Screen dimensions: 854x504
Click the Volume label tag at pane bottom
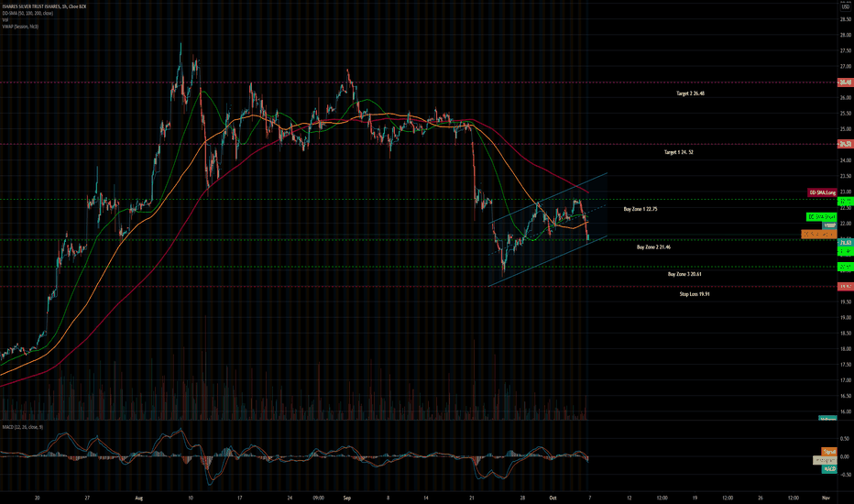[827, 419]
